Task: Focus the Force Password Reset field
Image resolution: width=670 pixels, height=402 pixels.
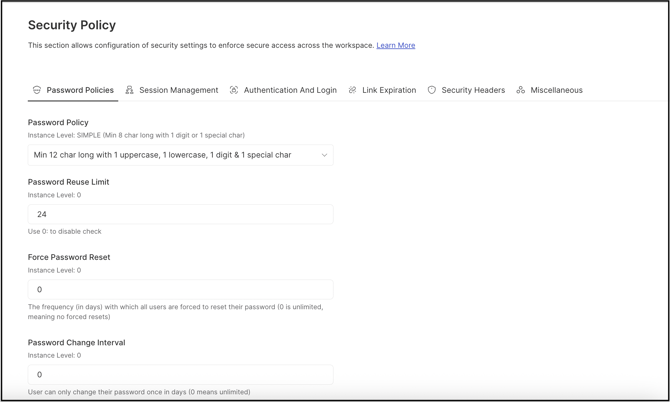Action: click(180, 289)
